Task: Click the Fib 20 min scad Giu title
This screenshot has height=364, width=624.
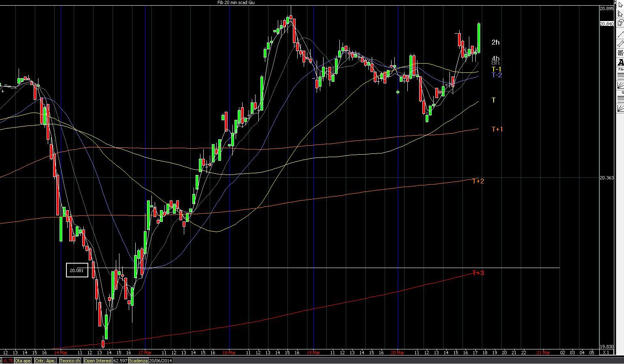Action: (236, 2)
